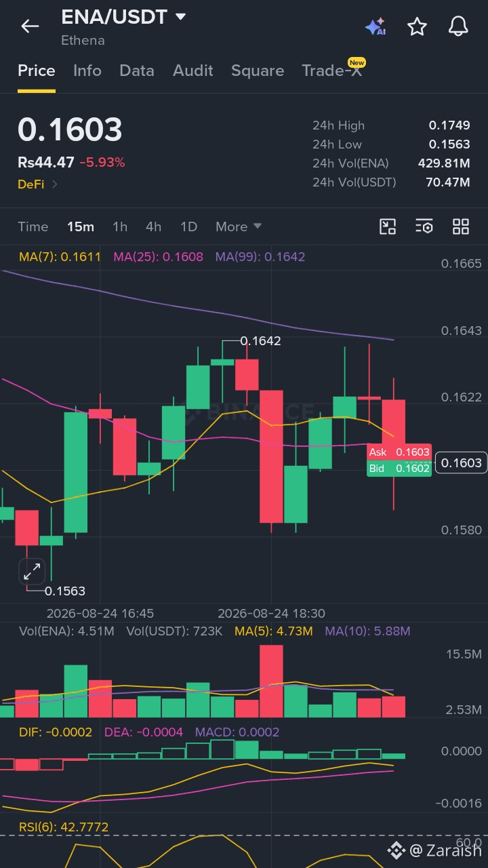Switch to the Square tab
The width and height of the screenshot is (488, 868).
click(x=258, y=71)
